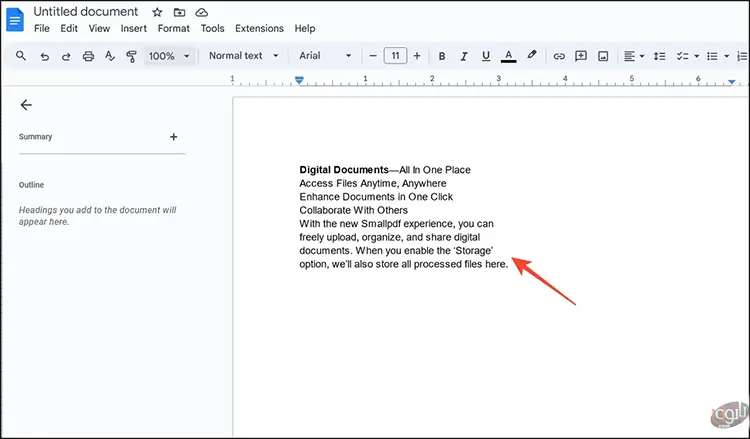Close the document outline with back arrow
The image size is (750, 439).
coord(26,105)
